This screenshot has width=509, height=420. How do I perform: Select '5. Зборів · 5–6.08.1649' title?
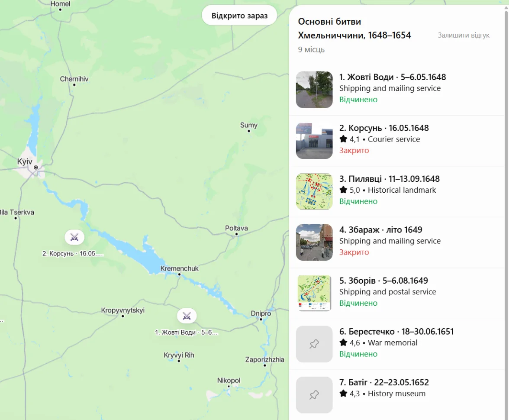383,280
